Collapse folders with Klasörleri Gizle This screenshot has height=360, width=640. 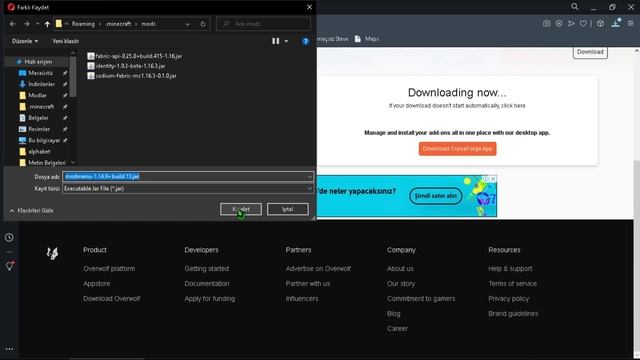[x=31, y=211]
